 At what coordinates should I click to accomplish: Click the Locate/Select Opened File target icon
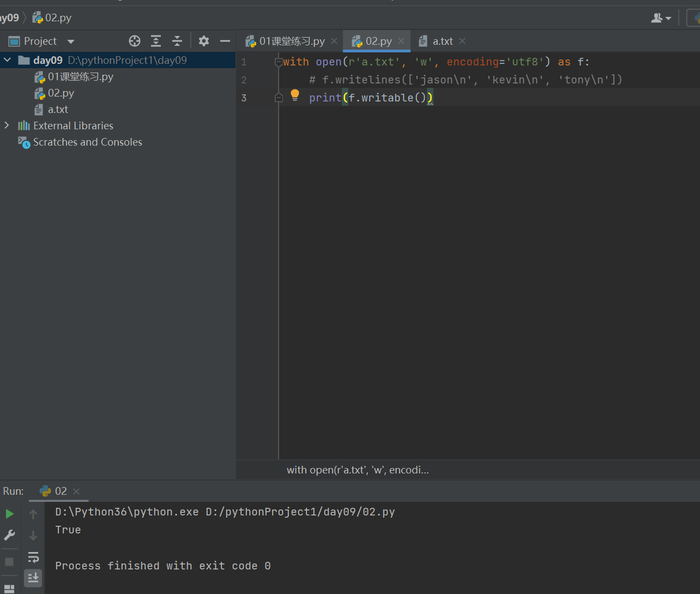pyautogui.click(x=134, y=41)
